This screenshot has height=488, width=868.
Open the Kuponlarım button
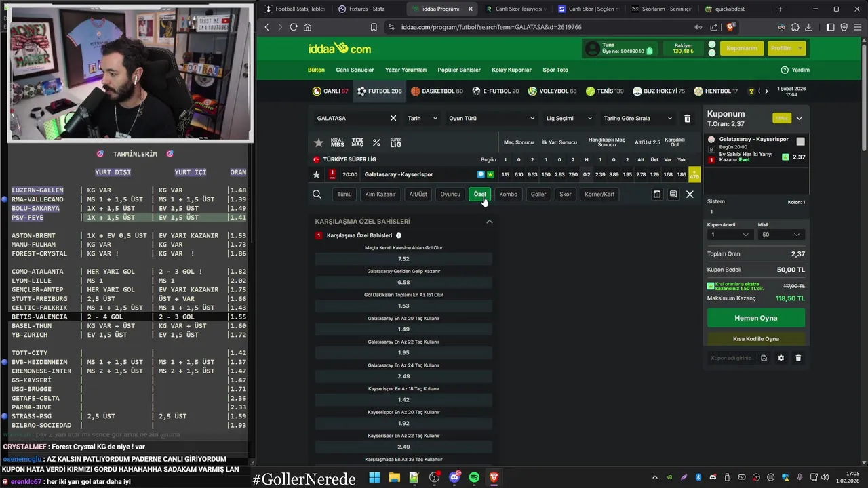(742, 49)
